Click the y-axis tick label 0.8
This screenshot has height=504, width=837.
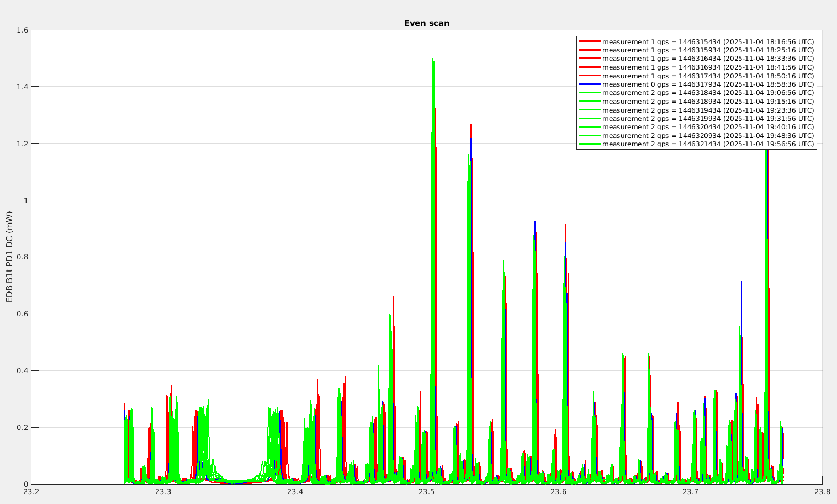(x=22, y=257)
